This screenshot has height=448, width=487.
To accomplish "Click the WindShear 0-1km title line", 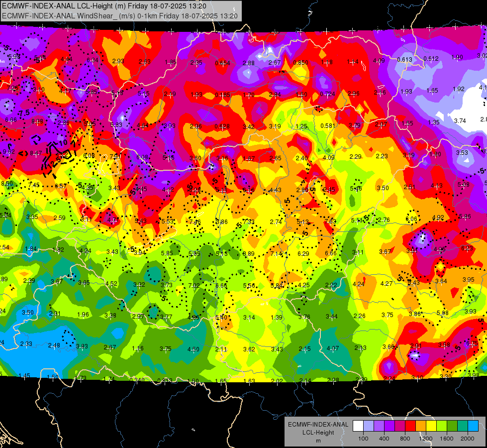I will [120, 16].
